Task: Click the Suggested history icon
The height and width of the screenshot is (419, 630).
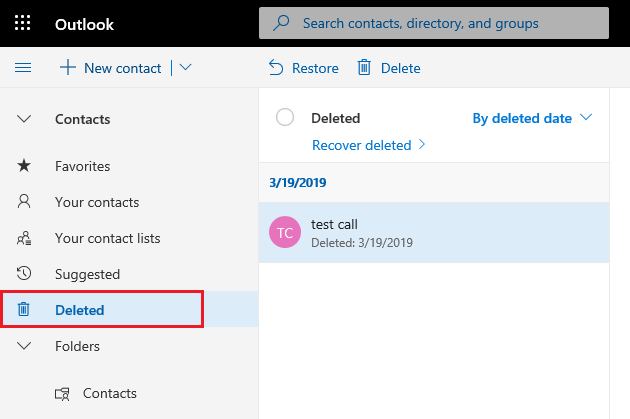Action: [25, 274]
